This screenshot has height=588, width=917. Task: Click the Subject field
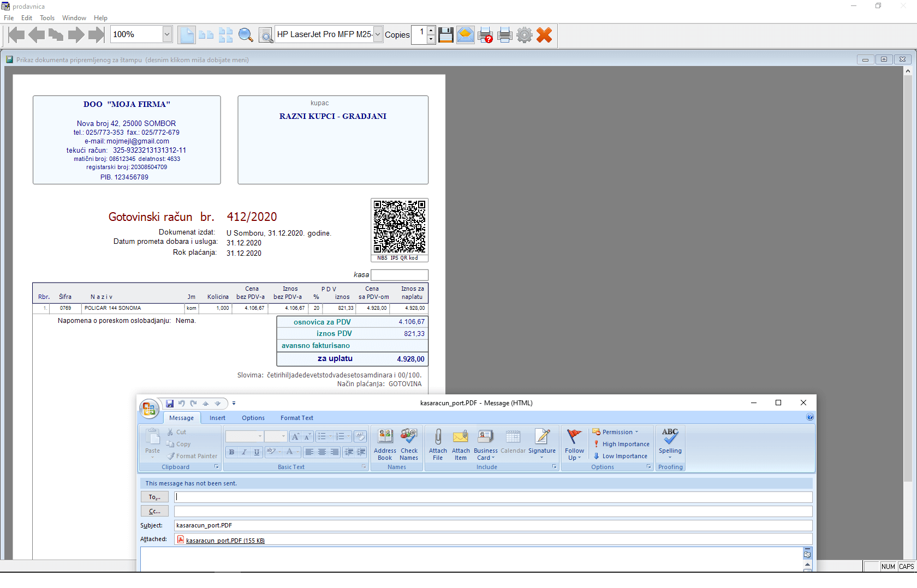point(493,525)
